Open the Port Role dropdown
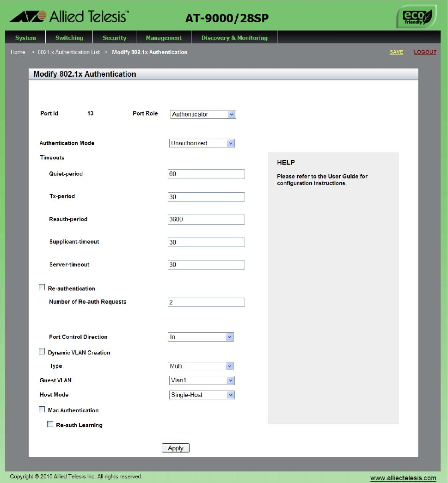The width and height of the screenshot is (448, 483). pyautogui.click(x=203, y=114)
